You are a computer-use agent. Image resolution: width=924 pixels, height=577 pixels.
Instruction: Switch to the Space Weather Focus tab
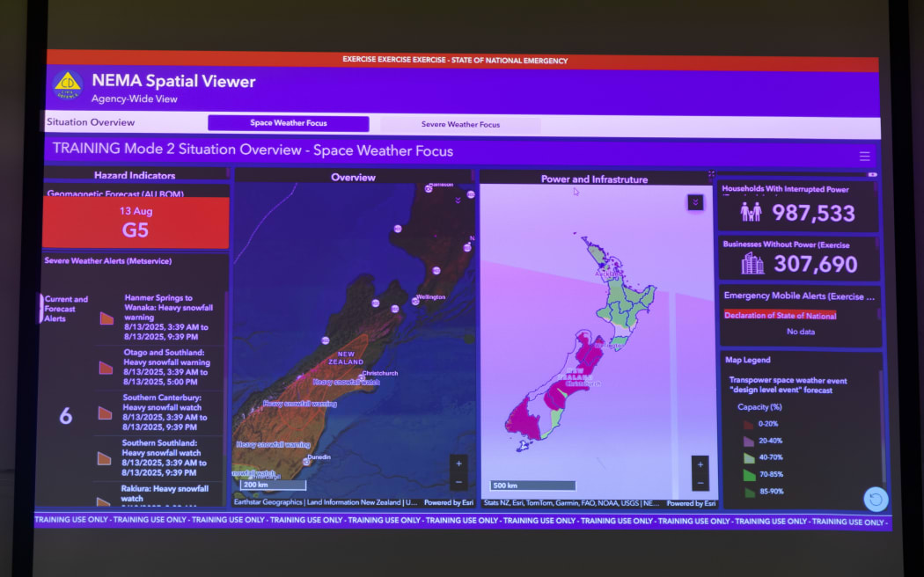click(x=288, y=123)
